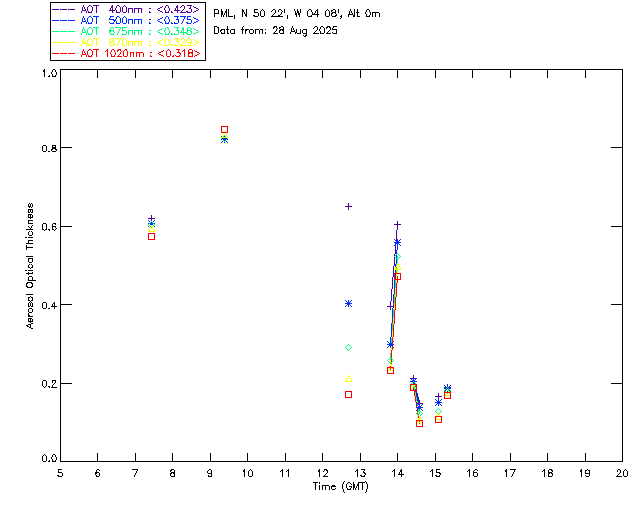The image size is (640, 512).
Task: Click the x-axis tick label 18
Action: click(x=547, y=473)
